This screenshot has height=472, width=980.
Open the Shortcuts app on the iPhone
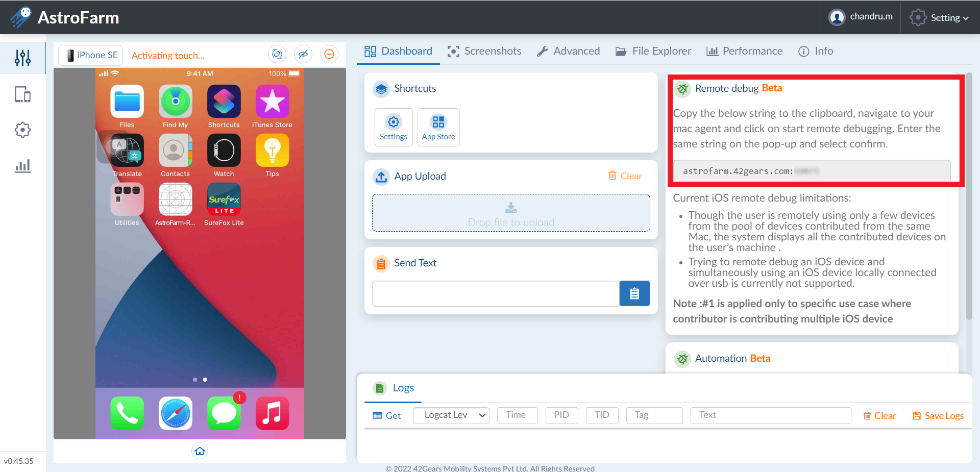coord(224,101)
